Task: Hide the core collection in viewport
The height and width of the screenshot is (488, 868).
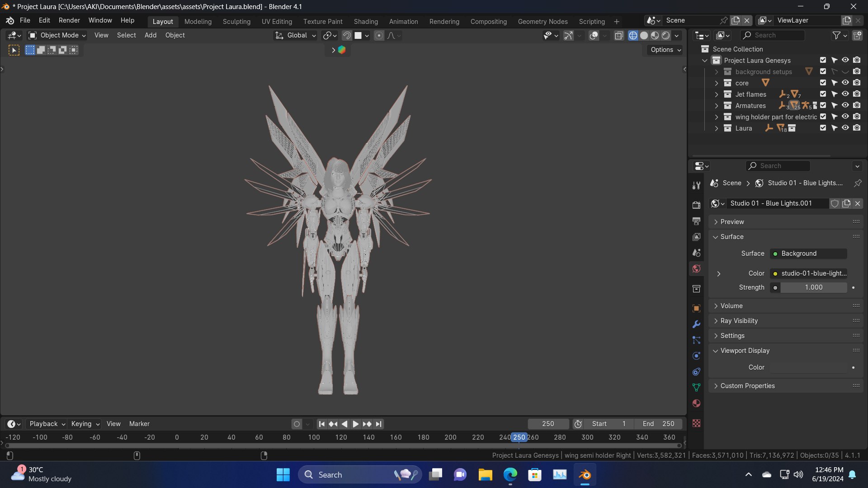Action: point(845,83)
